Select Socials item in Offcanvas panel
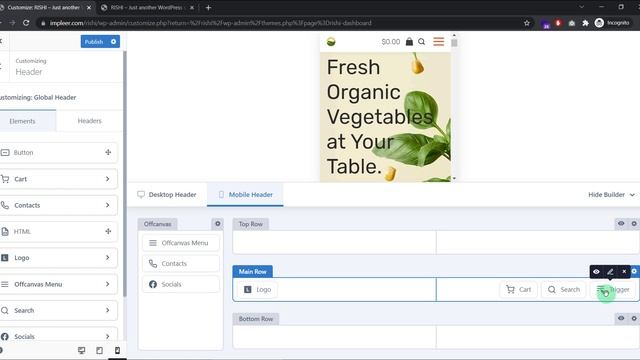Viewport: 640px width, 360px height. (181, 284)
